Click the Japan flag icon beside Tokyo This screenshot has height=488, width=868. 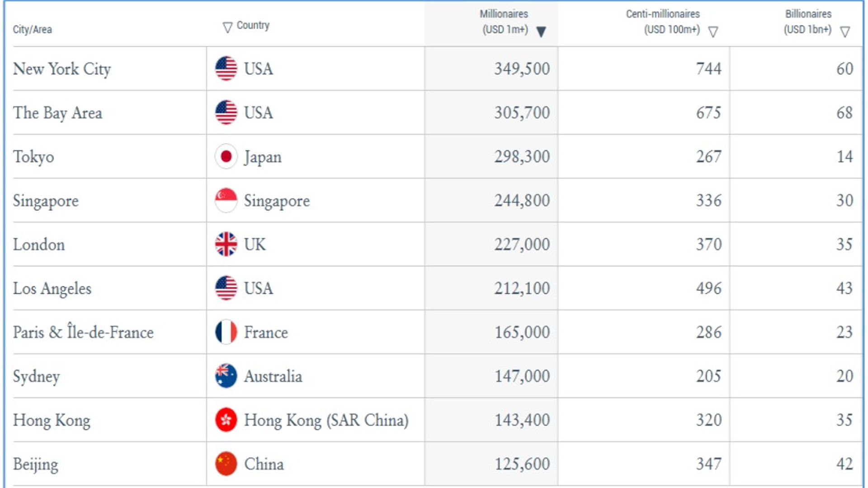(x=226, y=156)
